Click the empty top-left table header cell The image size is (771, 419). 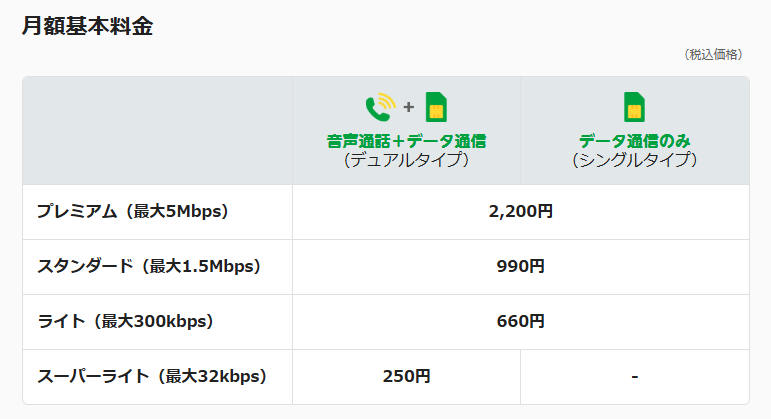click(x=157, y=131)
